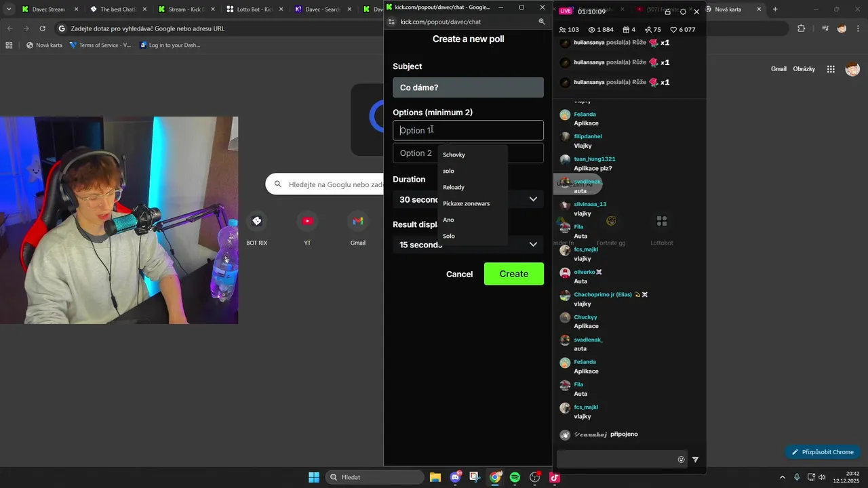The width and height of the screenshot is (868, 488).
Task: Choose the 'Ano' suggestion
Action: click(473, 220)
